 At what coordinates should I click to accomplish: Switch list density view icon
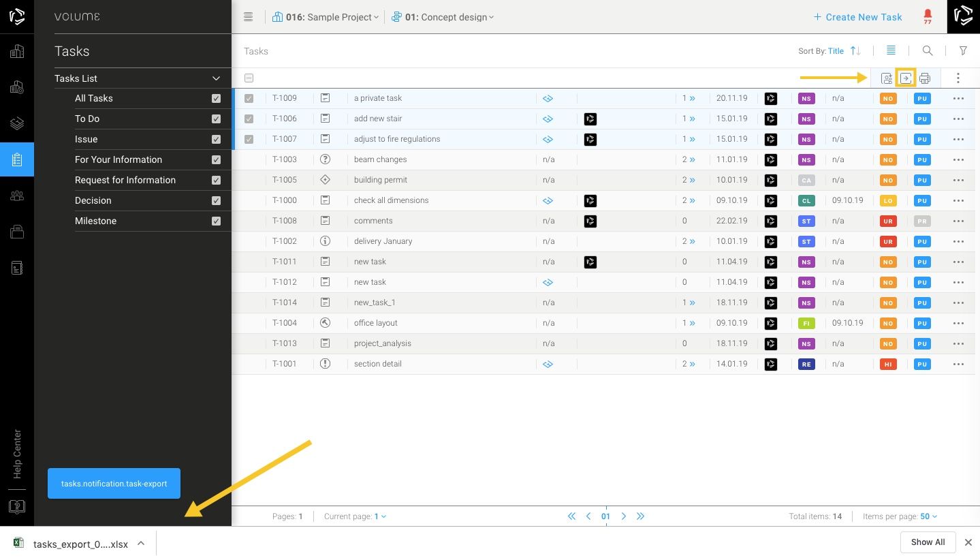(891, 51)
